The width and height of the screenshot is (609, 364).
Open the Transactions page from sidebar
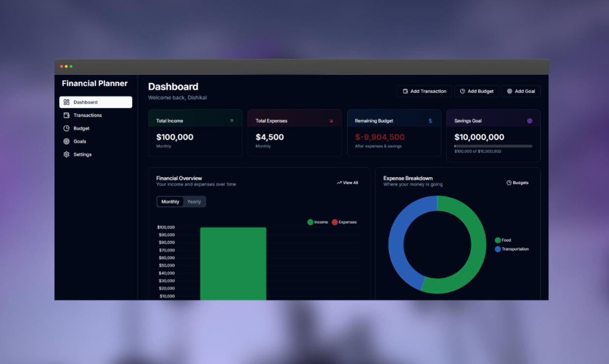[87, 115]
